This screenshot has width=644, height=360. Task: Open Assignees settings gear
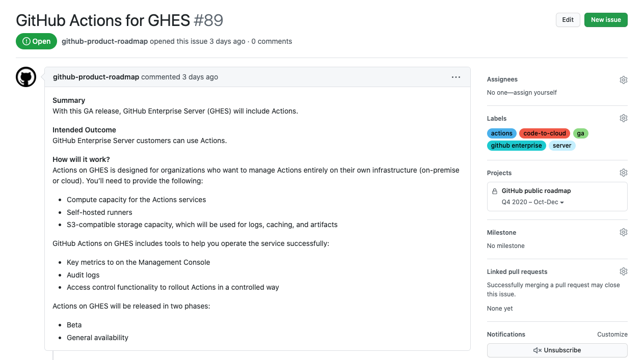click(x=623, y=80)
